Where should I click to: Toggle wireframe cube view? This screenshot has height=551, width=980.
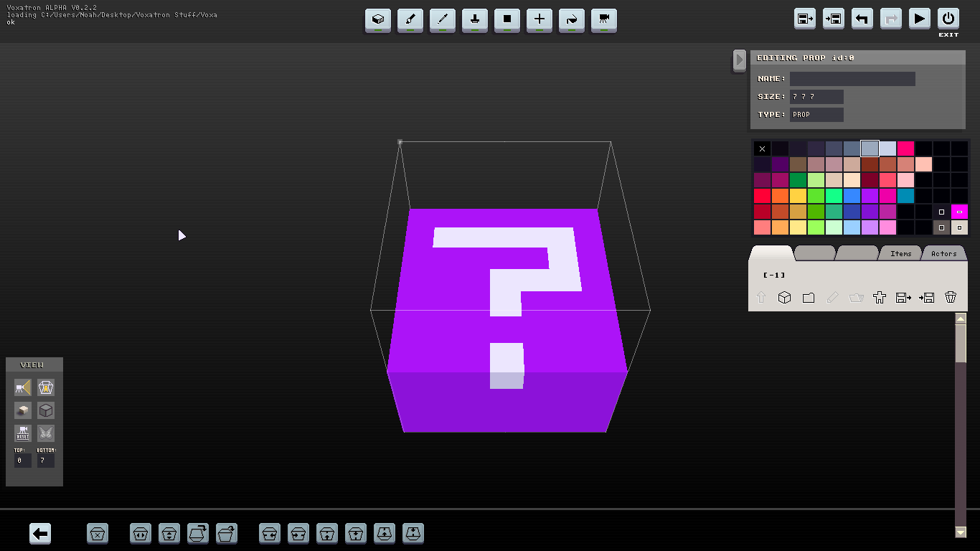coord(46,410)
